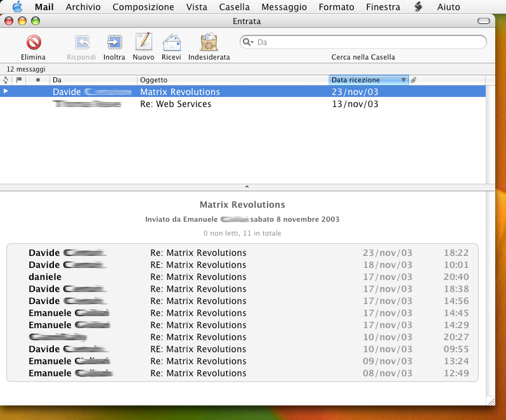Image resolution: width=506 pixels, height=420 pixels.
Task: Open Emanuele's reply sent at 14:29
Action: coord(242,325)
